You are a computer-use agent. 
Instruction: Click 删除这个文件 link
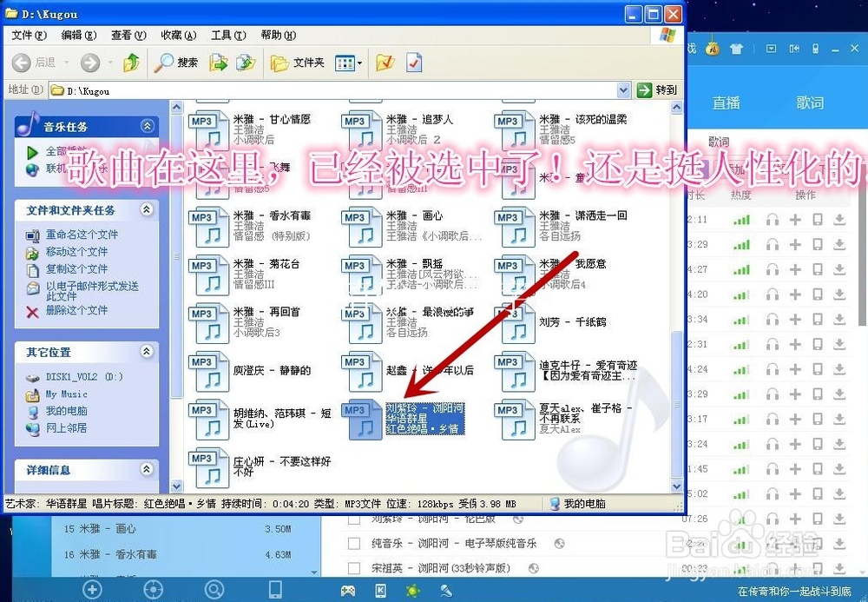pyautogui.click(x=76, y=310)
